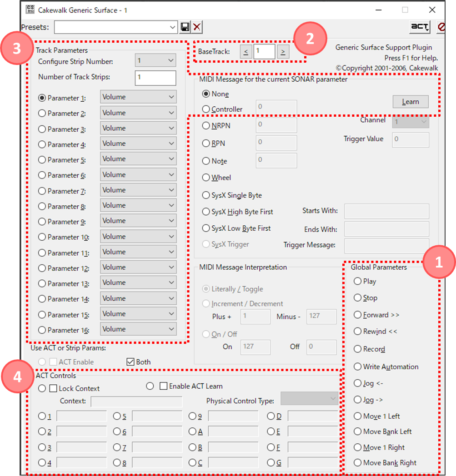The height and width of the screenshot is (476, 456).
Task: Open the Parameter 3 Volume dropdown
Action: [x=138, y=128]
